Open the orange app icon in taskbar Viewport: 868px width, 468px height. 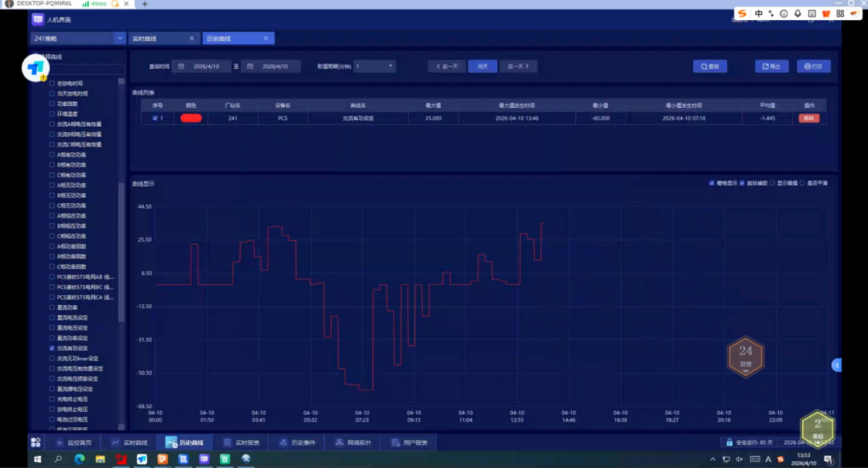[x=163, y=459]
